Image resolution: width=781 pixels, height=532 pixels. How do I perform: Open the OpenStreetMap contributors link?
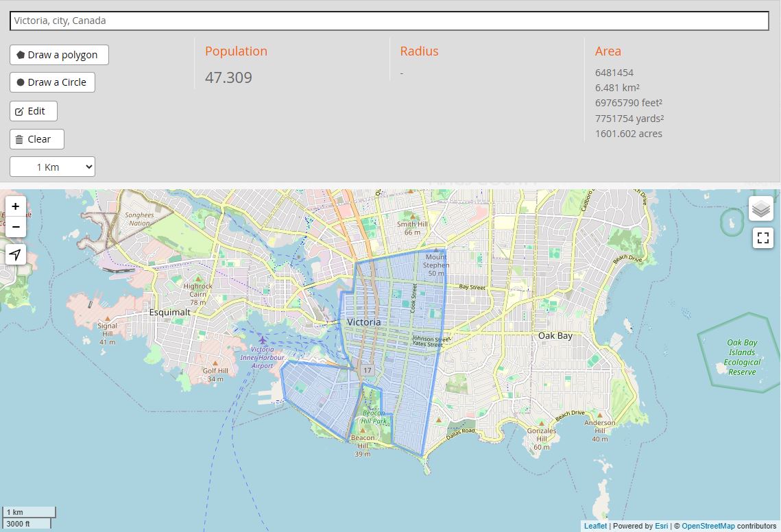pos(708,526)
